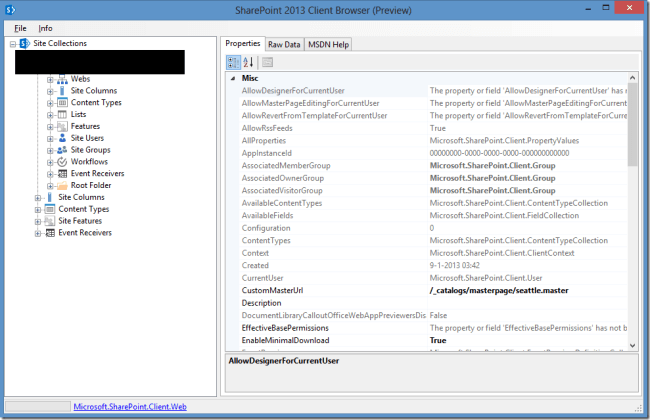Expand the Root Folder node
The width and height of the screenshot is (650, 420).
pyautogui.click(x=50, y=186)
